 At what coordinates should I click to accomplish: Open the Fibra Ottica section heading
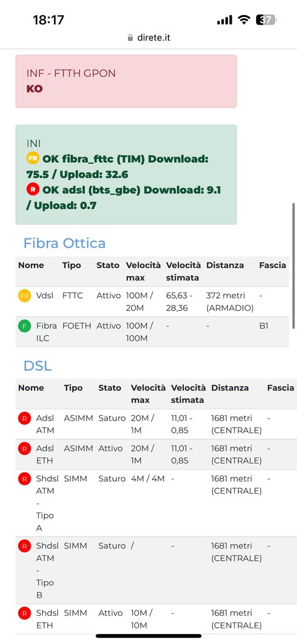65,243
